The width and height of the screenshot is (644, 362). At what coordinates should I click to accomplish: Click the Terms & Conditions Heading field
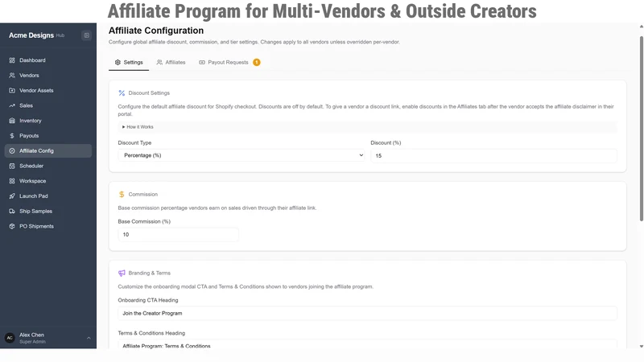[x=367, y=345]
